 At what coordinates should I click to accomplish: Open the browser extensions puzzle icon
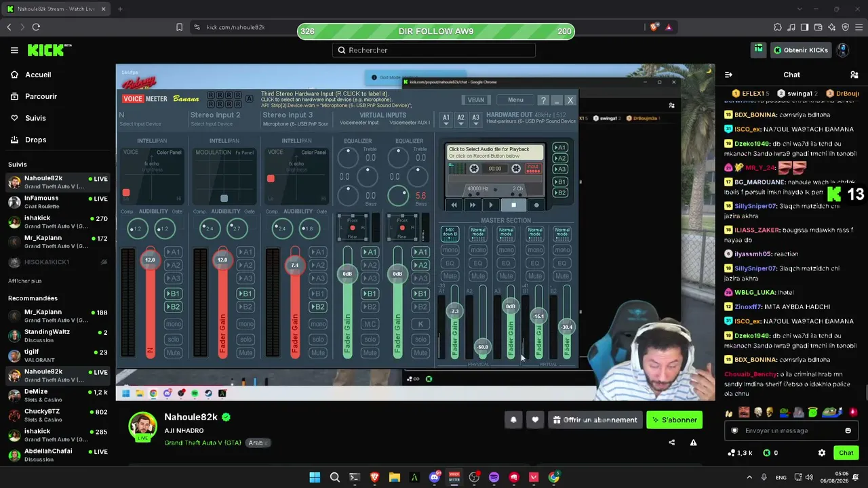click(x=778, y=27)
